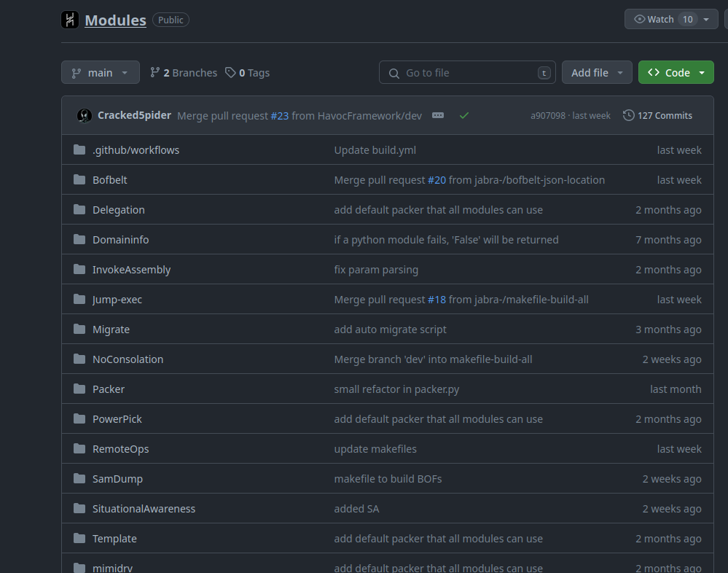Click the Modules repository title
728x573 pixels.
click(x=115, y=20)
